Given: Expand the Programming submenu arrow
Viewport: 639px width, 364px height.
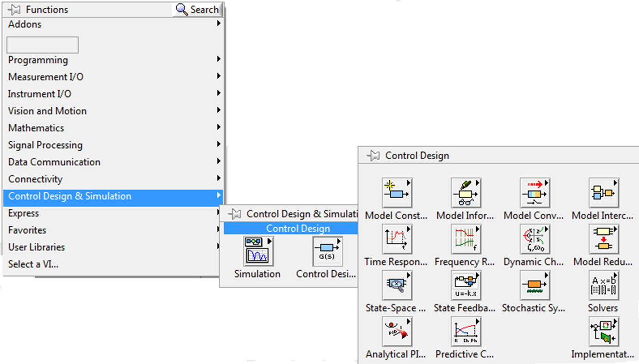Looking at the screenshot, I should [x=219, y=59].
